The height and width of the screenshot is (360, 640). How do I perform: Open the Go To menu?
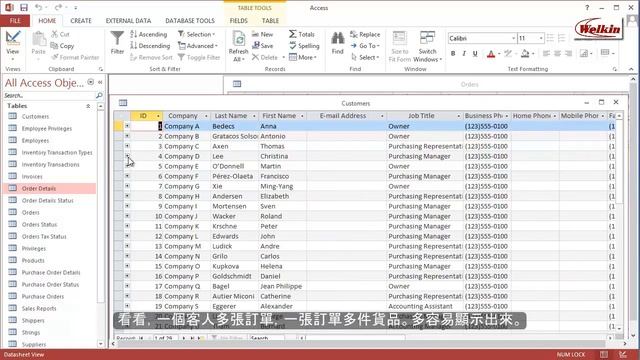click(365, 46)
